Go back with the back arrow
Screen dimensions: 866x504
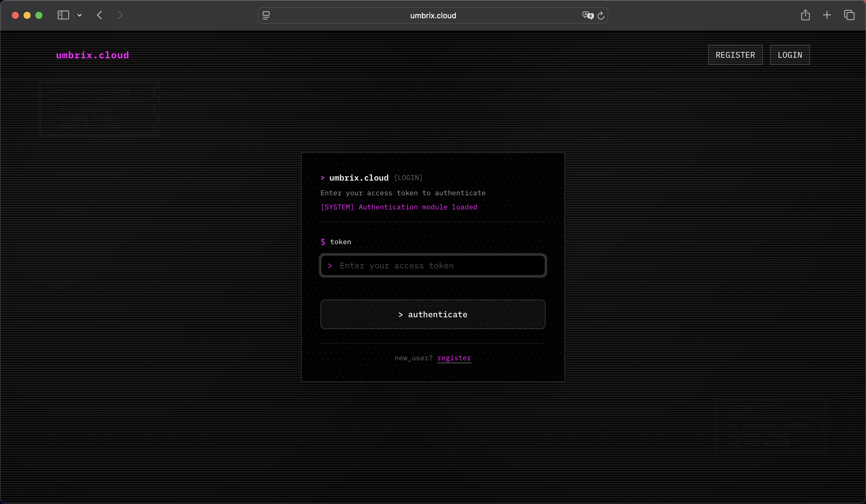[100, 15]
